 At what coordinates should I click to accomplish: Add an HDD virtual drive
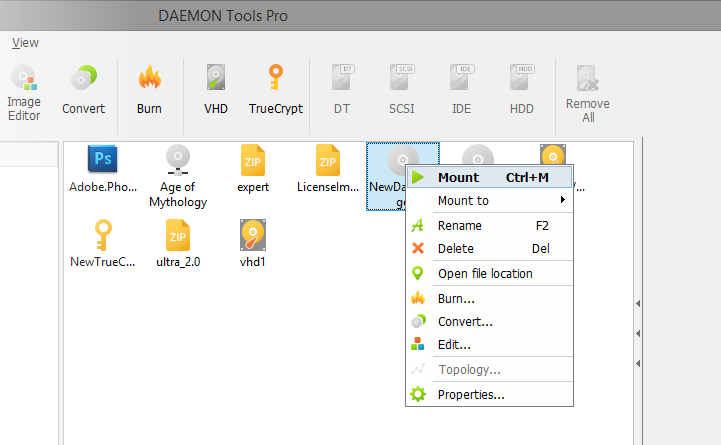click(521, 92)
